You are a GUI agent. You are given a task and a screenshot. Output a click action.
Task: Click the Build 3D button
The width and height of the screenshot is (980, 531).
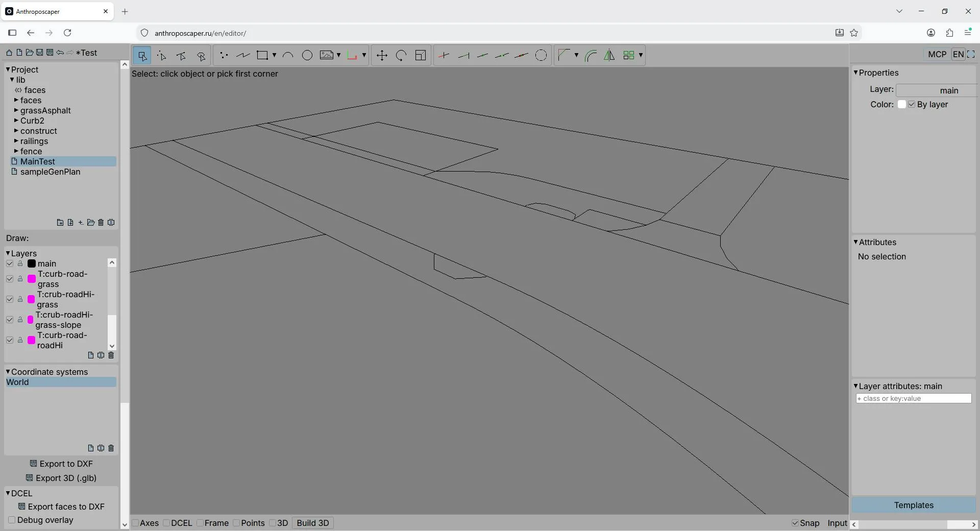tap(313, 523)
